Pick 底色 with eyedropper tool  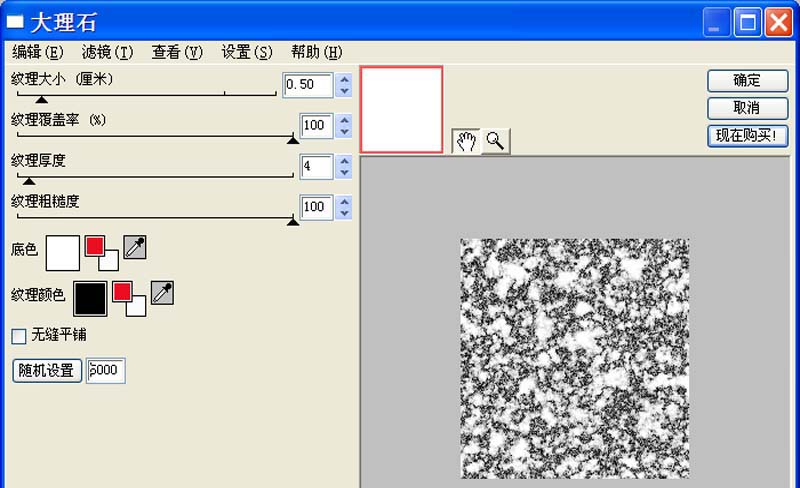coord(135,248)
